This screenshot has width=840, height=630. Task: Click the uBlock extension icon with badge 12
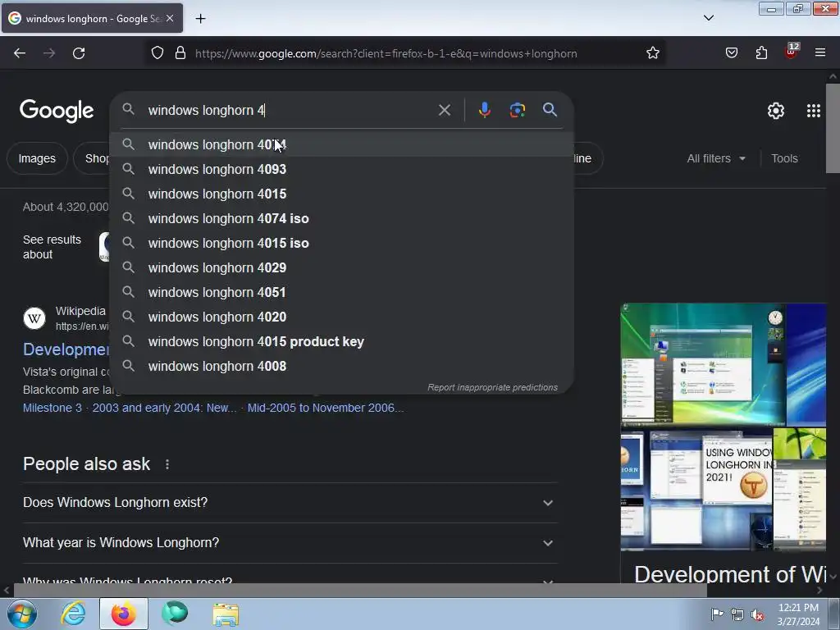[x=792, y=52]
